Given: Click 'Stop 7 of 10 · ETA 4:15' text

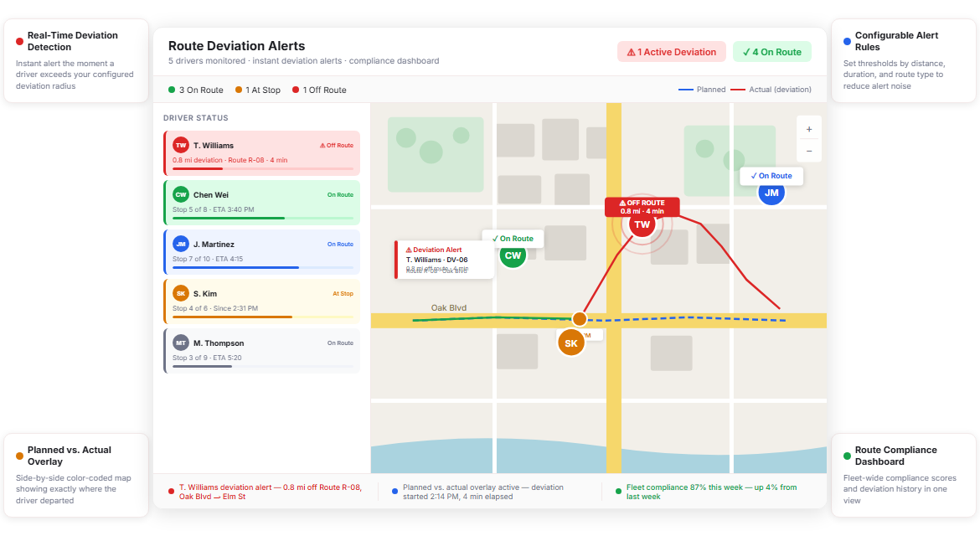Looking at the screenshot, I should coord(208,259).
